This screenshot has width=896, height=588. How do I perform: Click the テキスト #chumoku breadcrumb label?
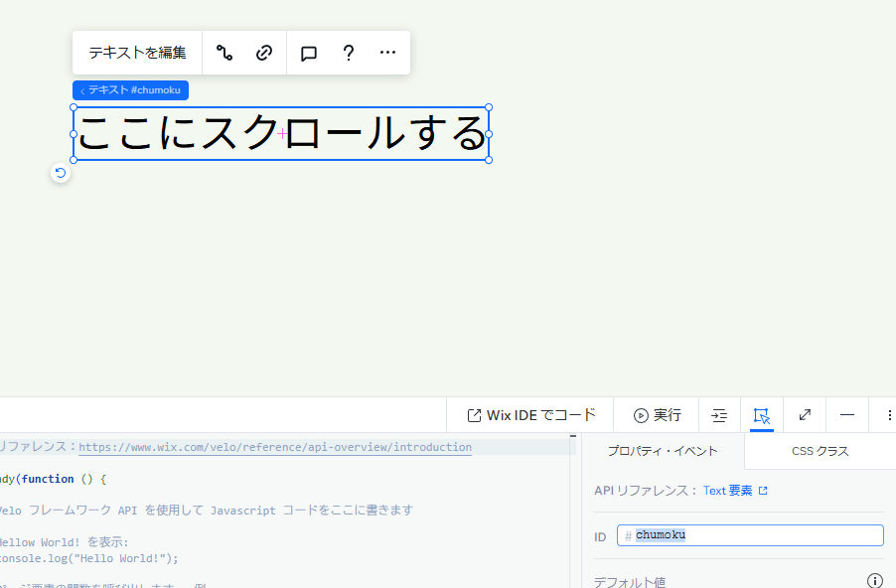(x=130, y=90)
